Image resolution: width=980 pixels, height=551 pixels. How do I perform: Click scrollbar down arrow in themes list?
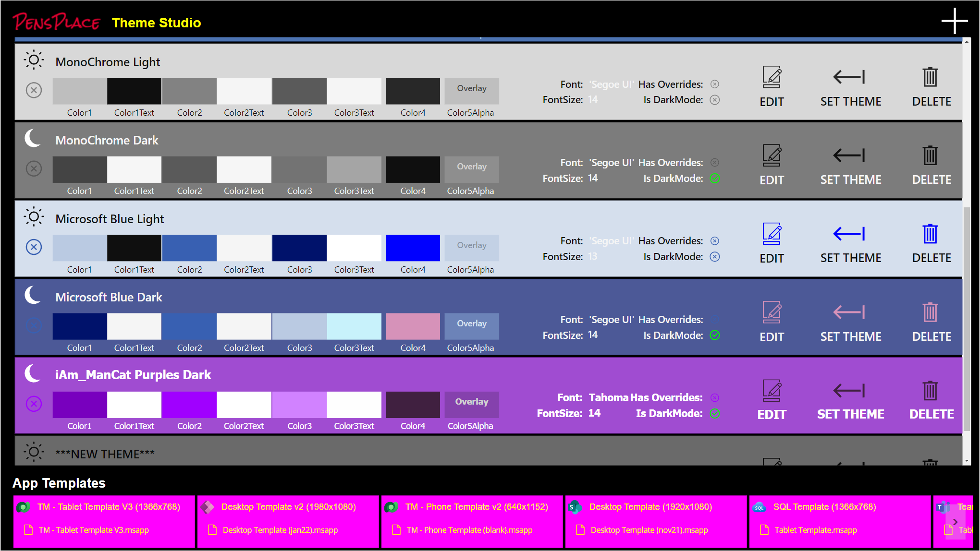[x=967, y=461]
